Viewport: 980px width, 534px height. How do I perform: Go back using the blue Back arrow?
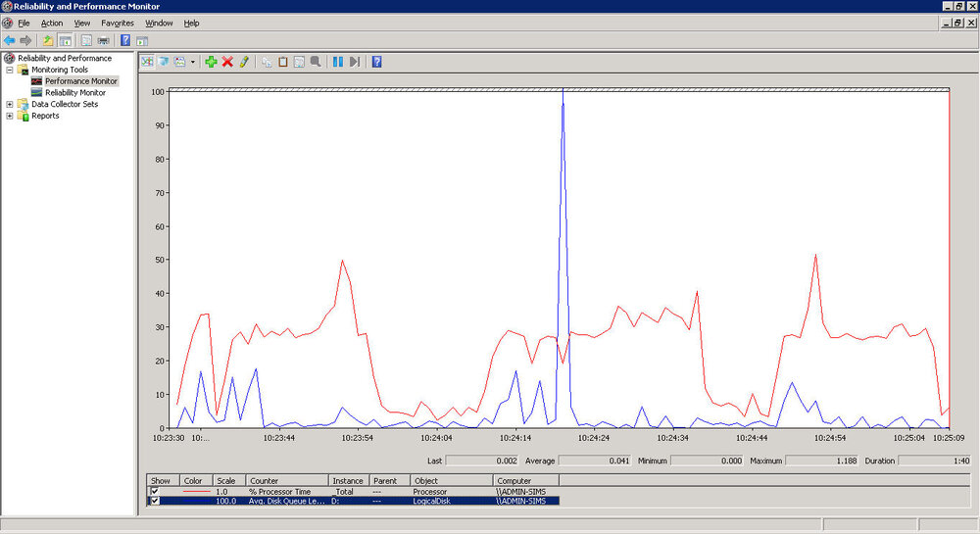pyautogui.click(x=10, y=40)
